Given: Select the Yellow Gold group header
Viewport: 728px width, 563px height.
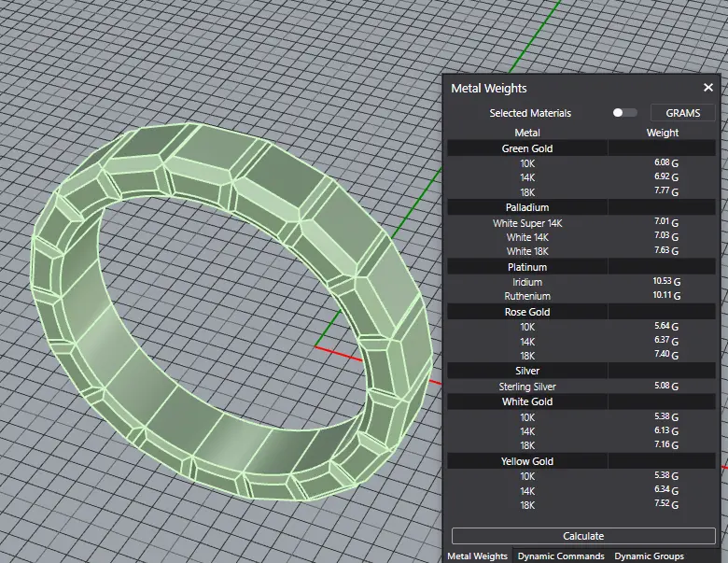Looking at the screenshot, I should 527,461.
